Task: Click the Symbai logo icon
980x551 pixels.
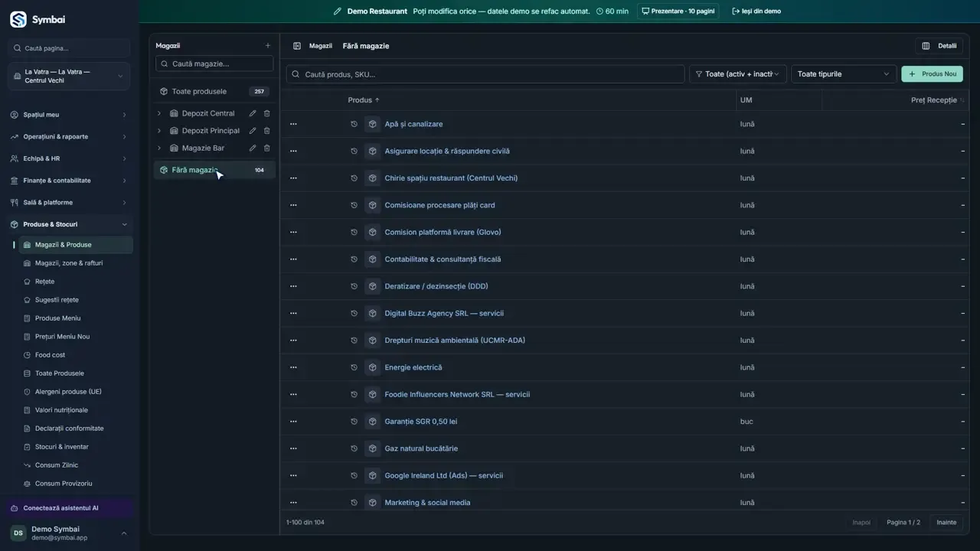Action: (x=18, y=19)
